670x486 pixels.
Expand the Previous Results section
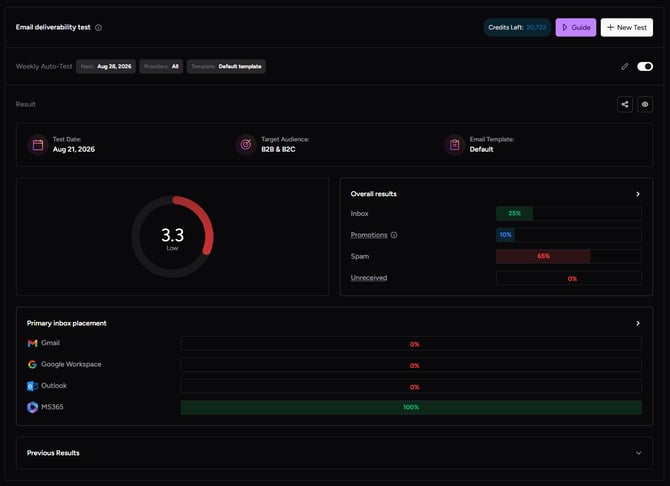coord(638,453)
